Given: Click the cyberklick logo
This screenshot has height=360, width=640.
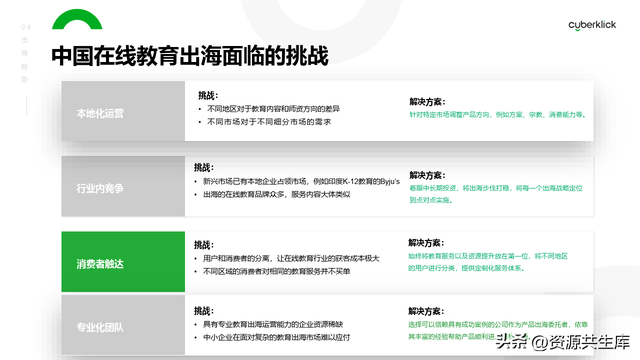Looking at the screenshot, I should 592,25.
